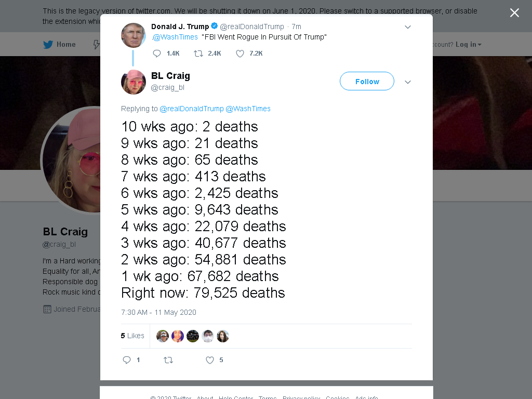532x399 pixels.
Task: Open @realDonaldTrump link in Replying to
Action: (x=192, y=109)
